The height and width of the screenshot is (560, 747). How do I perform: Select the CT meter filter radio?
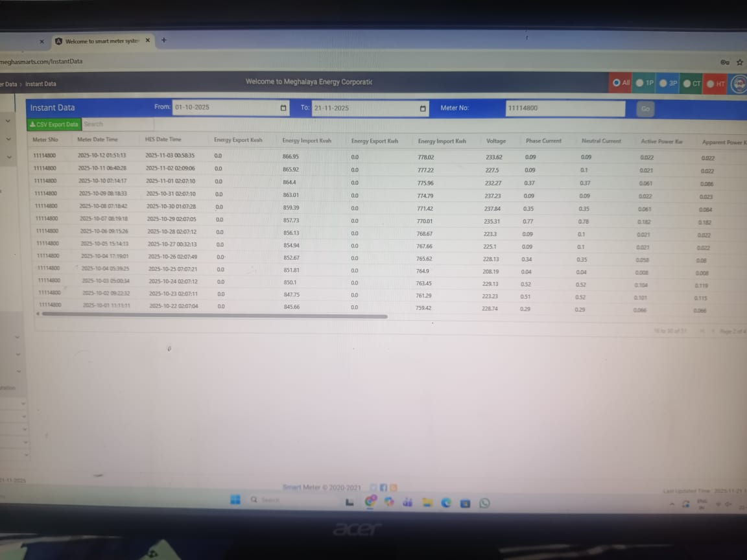[687, 84]
